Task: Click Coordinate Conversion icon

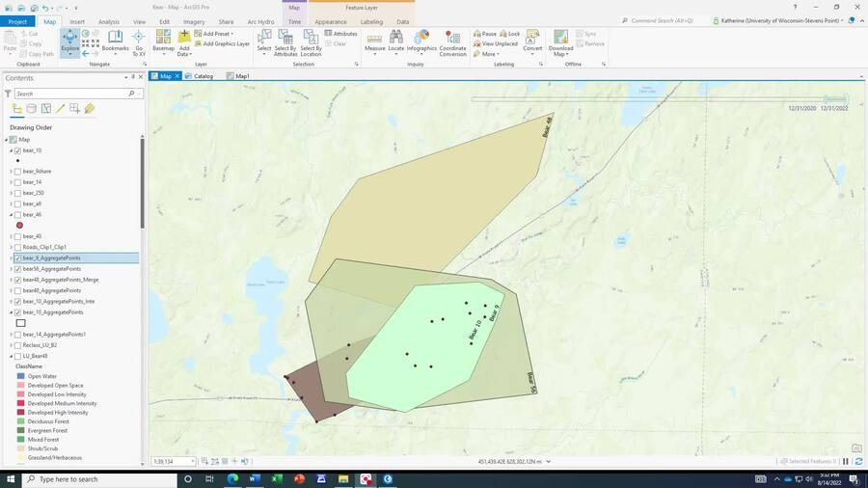Action: (x=452, y=41)
